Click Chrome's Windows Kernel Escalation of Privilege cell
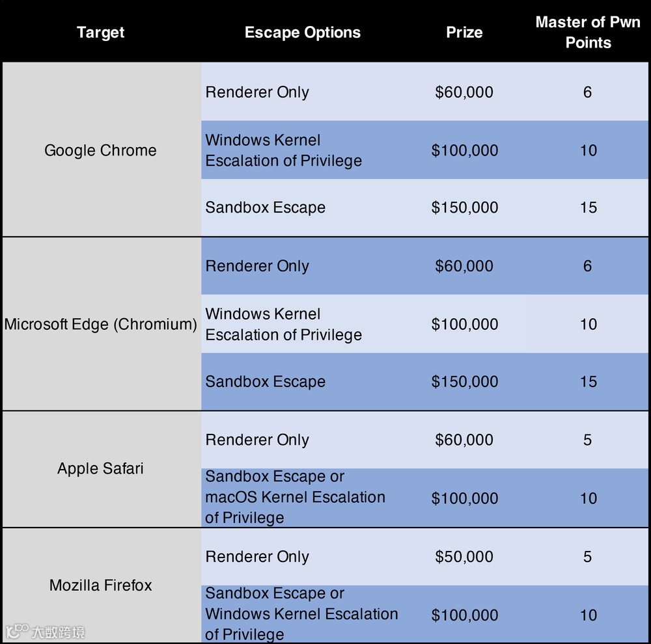The image size is (651, 644). 283,150
